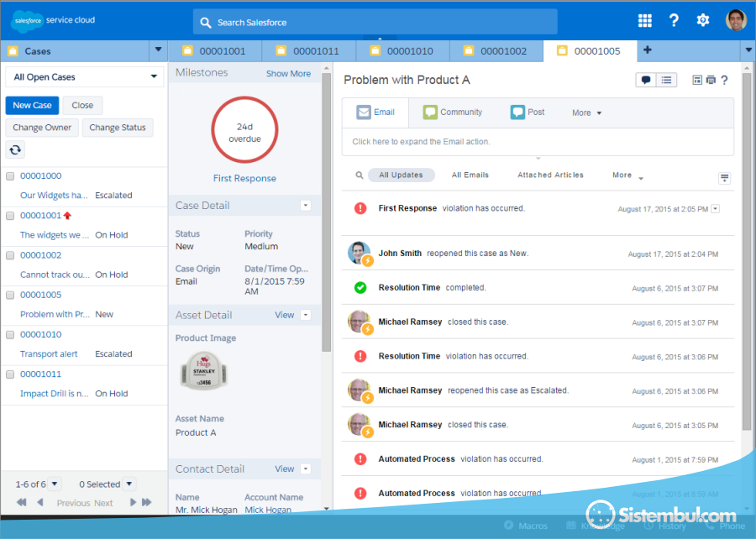Click the page layout icon beside printer
The width and height of the screenshot is (756, 539).
click(x=697, y=80)
